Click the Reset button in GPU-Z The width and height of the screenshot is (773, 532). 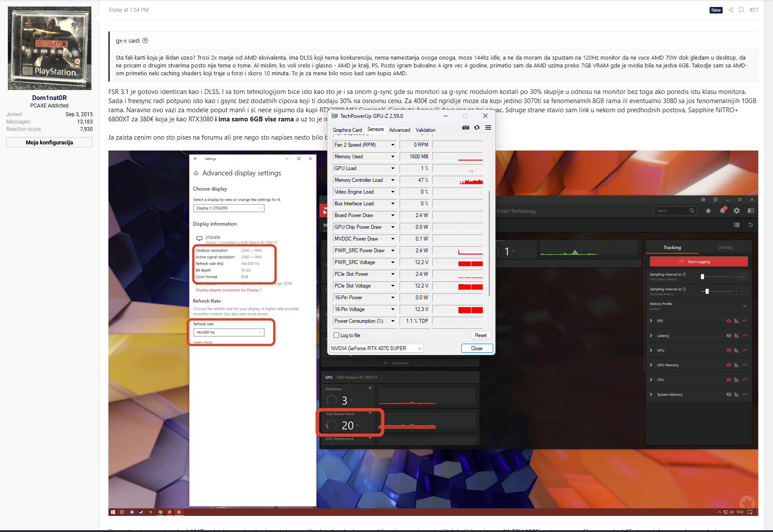(x=481, y=335)
